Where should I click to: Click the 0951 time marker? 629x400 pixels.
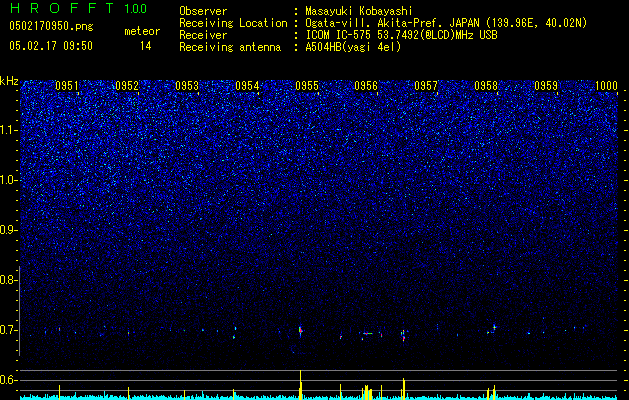click(67, 86)
